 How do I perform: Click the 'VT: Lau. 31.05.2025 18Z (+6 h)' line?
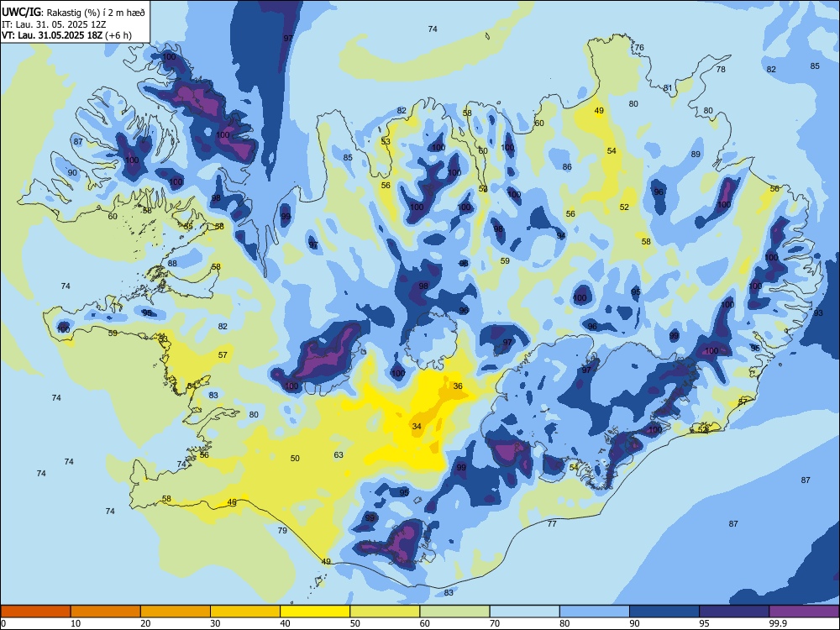[x=66, y=36]
